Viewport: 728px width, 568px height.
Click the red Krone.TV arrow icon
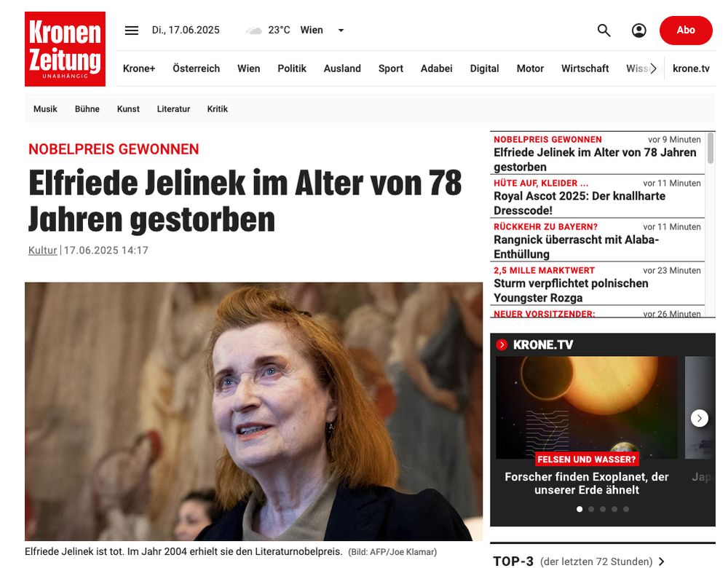pos(502,344)
